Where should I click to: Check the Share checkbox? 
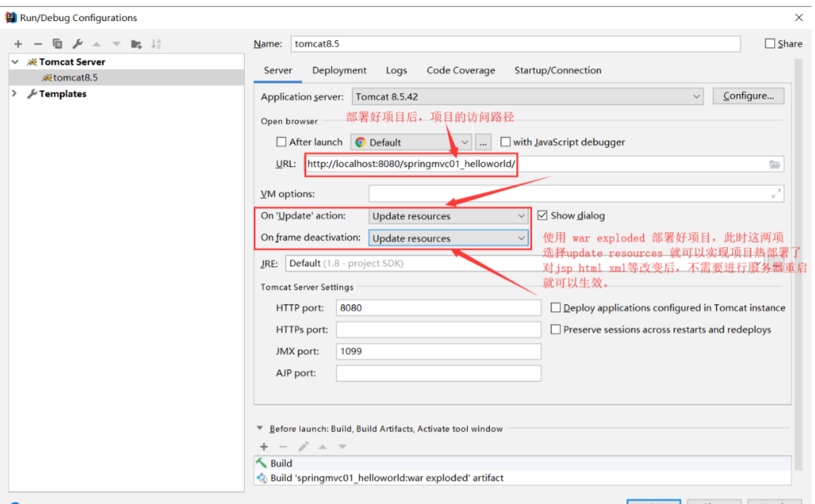pyautogui.click(x=770, y=44)
